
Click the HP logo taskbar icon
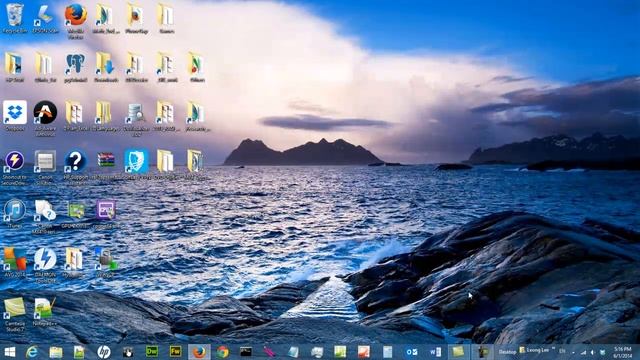[x=104, y=352]
